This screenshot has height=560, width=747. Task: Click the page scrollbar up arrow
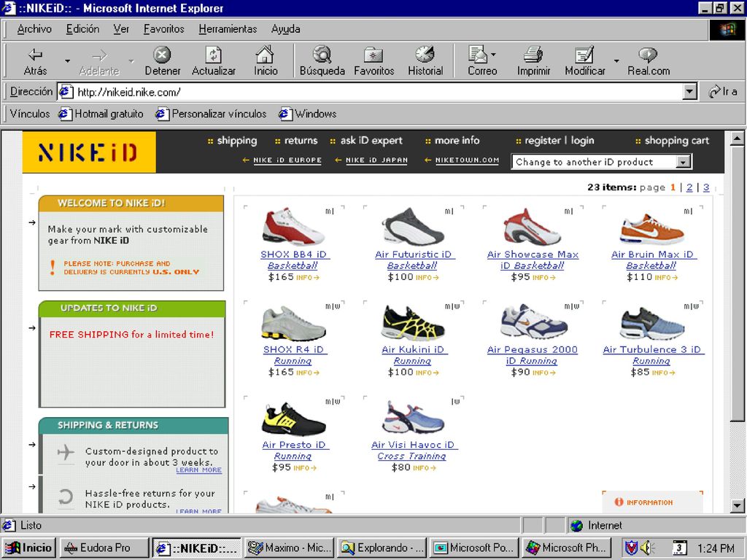tap(737, 139)
